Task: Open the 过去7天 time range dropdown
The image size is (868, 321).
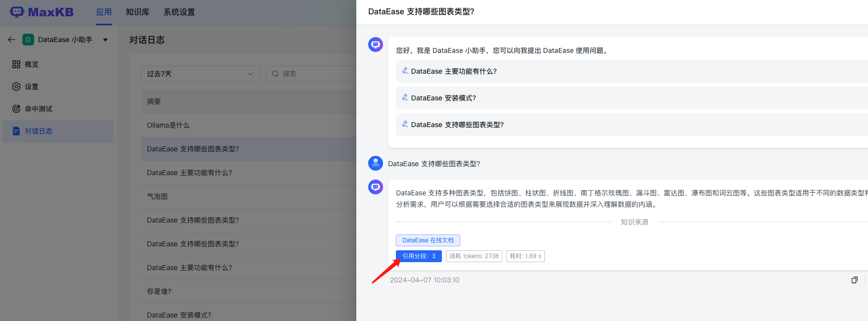Action: coord(200,74)
